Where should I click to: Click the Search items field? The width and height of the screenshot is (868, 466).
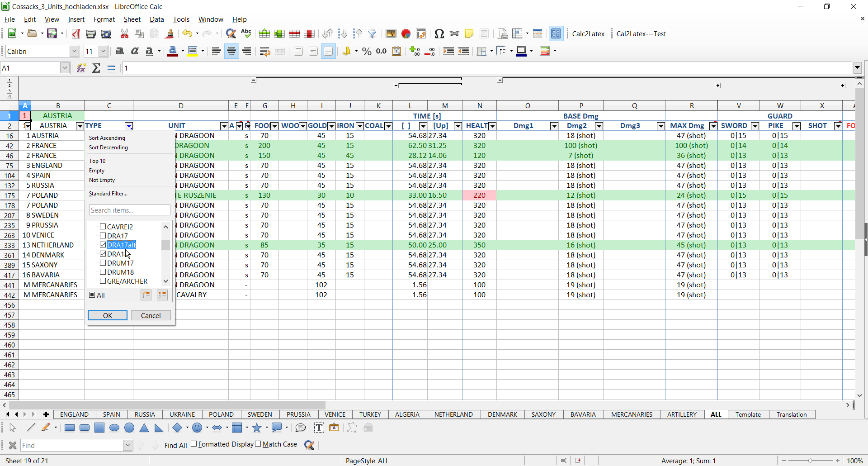point(129,210)
